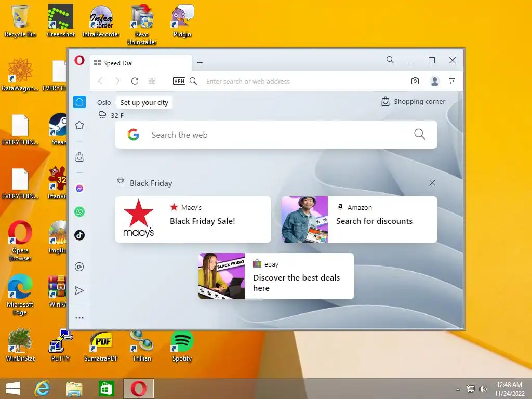Select Spotify desktop shortcut
This screenshot has width=532, height=399.
[182, 345]
